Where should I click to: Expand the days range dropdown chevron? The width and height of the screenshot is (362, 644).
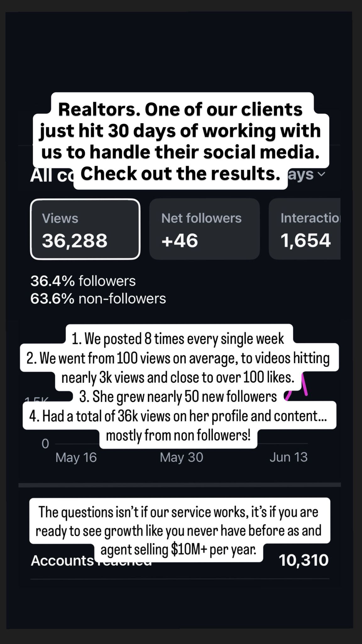click(321, 174)
